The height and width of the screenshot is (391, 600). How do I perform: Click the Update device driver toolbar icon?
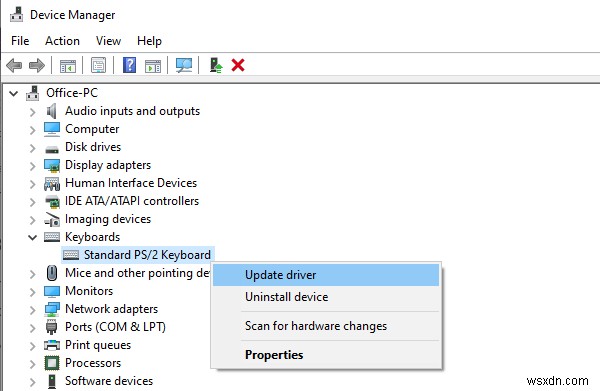(216, 65)
